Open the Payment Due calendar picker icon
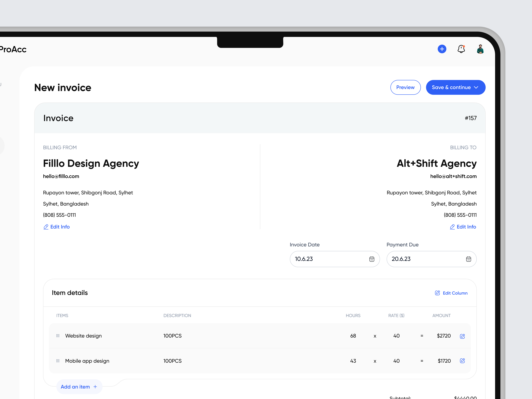Image resolution: width=532 pixels, height=399 pixels. 468,259
